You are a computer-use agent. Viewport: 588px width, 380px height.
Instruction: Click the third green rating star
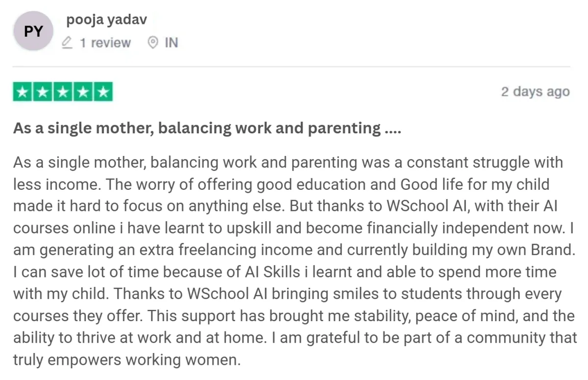[x=63, y=92]
